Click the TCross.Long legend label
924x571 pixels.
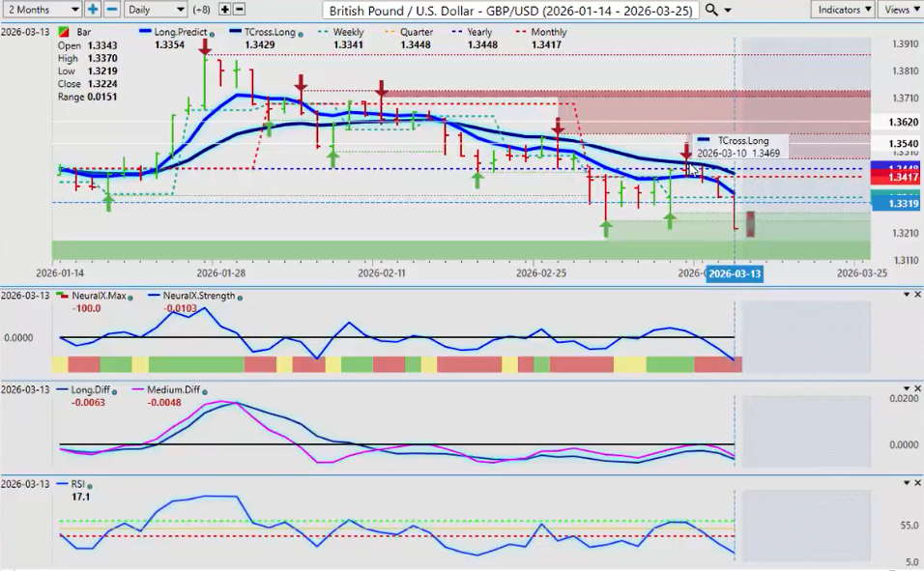pos(275,33)
